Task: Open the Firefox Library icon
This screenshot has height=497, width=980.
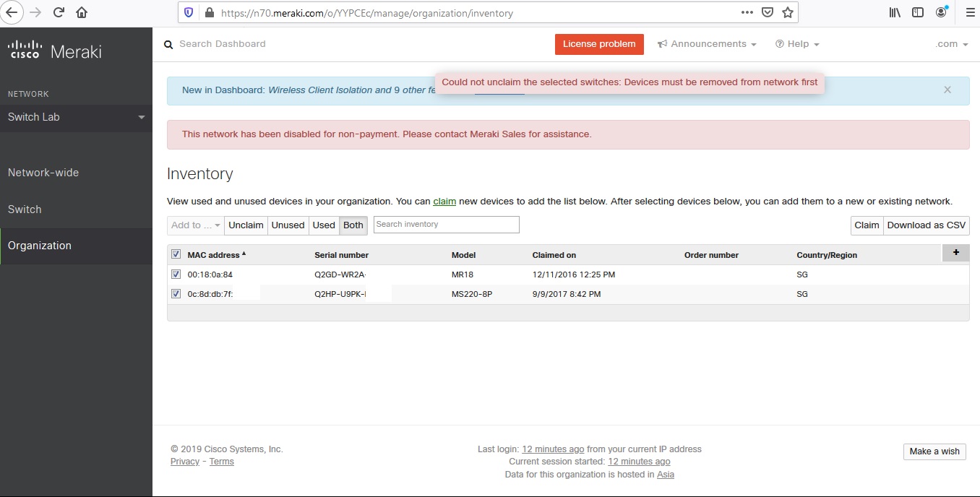Action: coord(894,12)
